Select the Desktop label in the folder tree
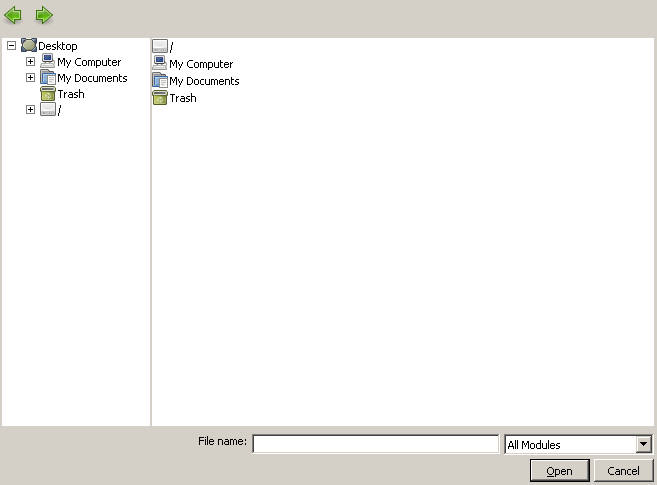Viewport: 657px width, 485px height. tap(58, 46)
